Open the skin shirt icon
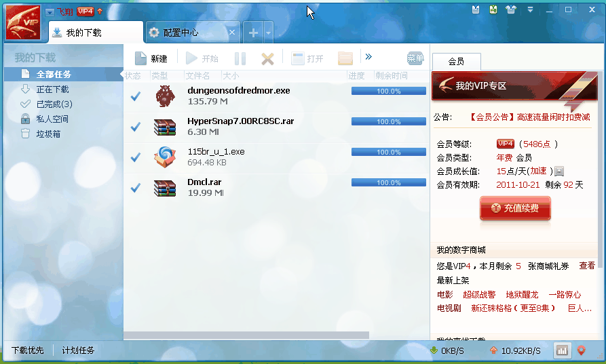This screenshot has height=364, width=606. 511,9
